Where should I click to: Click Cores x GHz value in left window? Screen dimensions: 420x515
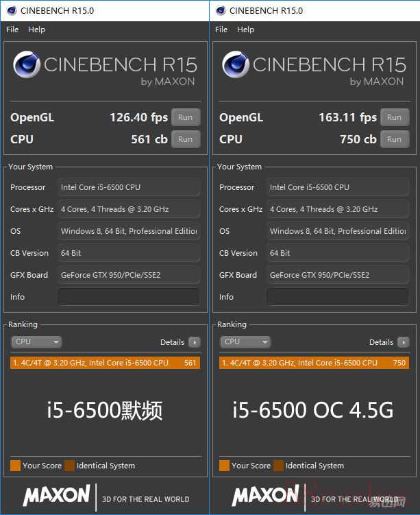[129, 209]
